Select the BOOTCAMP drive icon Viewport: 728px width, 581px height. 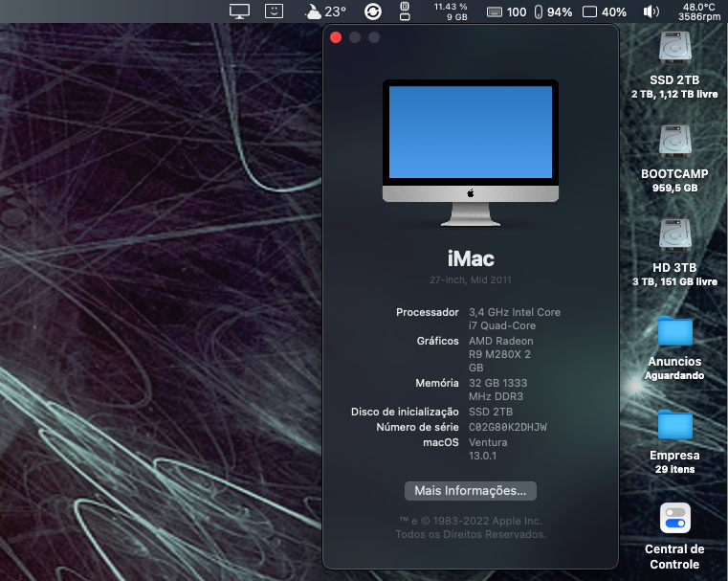tap(674, 142)
